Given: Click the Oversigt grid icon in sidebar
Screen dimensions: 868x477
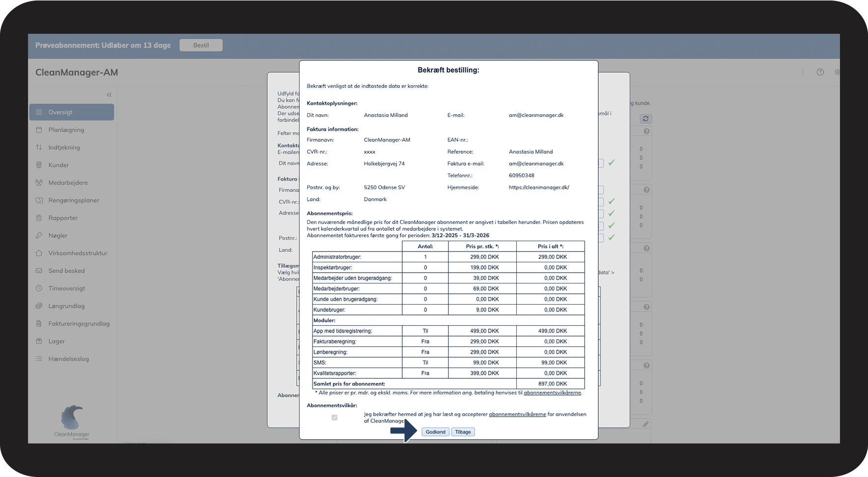Looking at the screenshot, I should pyautogui.click(x=39, y=112).
